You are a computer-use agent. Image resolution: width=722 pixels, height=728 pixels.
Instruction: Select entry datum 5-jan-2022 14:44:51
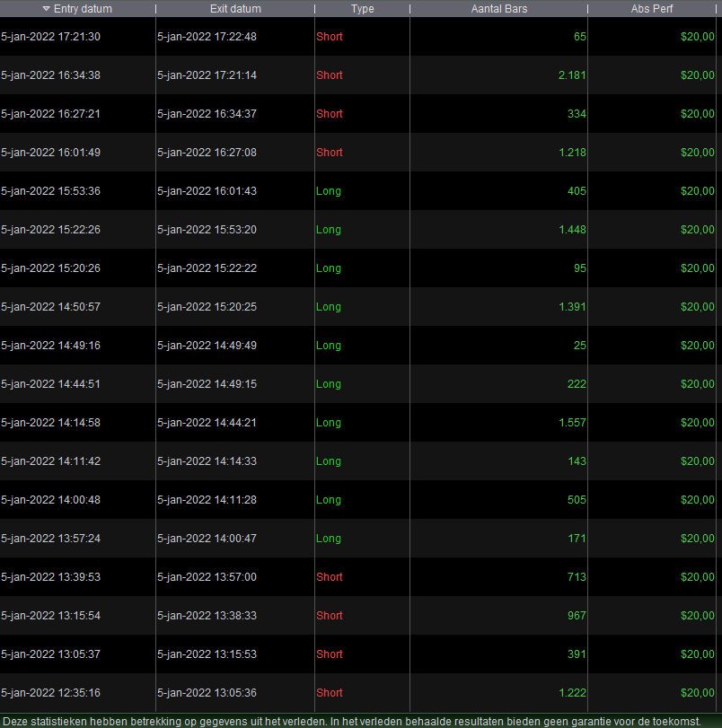(50, 383)
